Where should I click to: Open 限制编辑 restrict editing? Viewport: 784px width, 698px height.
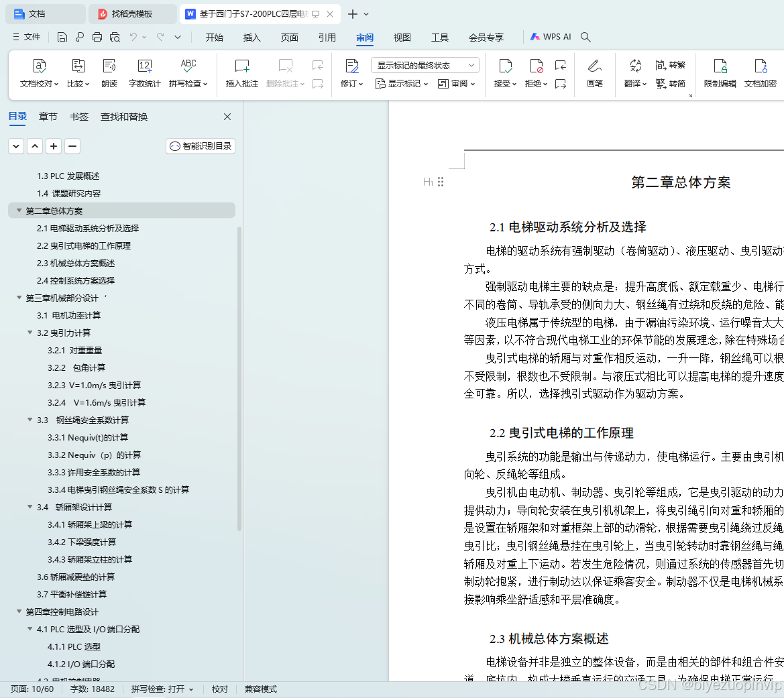tap(720, 74)
